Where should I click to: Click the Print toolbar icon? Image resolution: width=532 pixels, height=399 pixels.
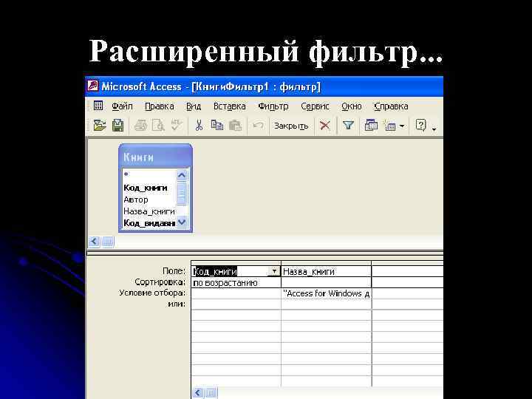coord(140,126)
